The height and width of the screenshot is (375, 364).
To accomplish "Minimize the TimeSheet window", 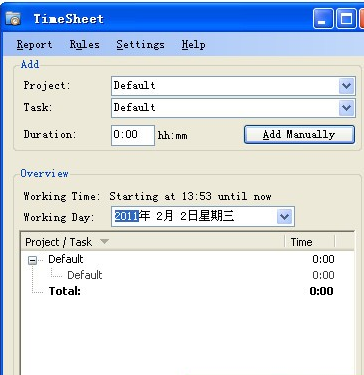I will tap(323, 19).
